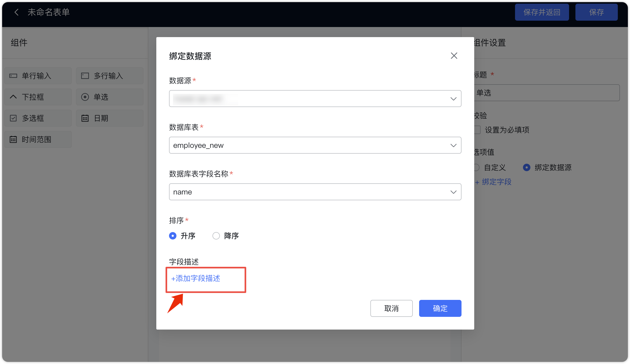The image size is (630, 364).
Task: Click the 取消 button
Action: tap(391, 308)
